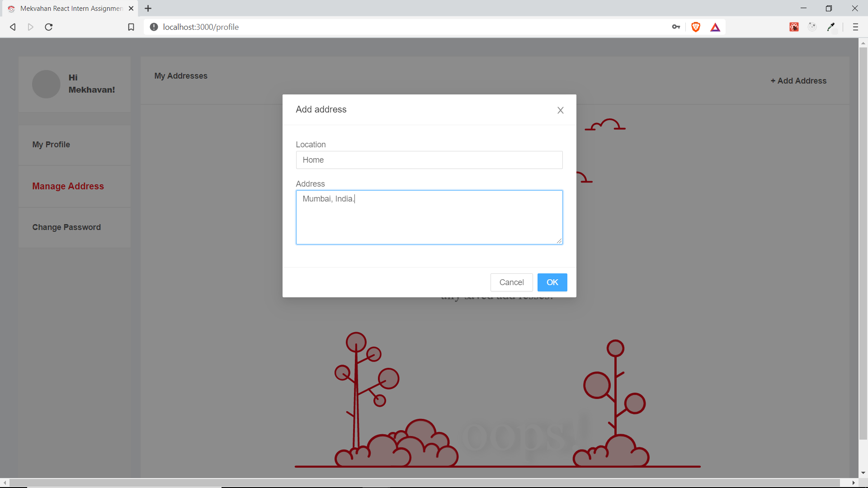
Task: Open a new browser tab
Action: 148,8
